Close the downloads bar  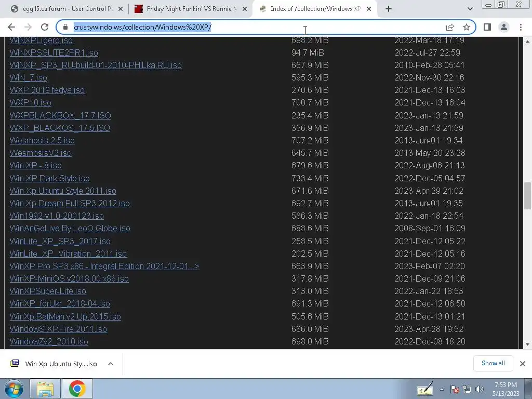(x=523, y=364)
